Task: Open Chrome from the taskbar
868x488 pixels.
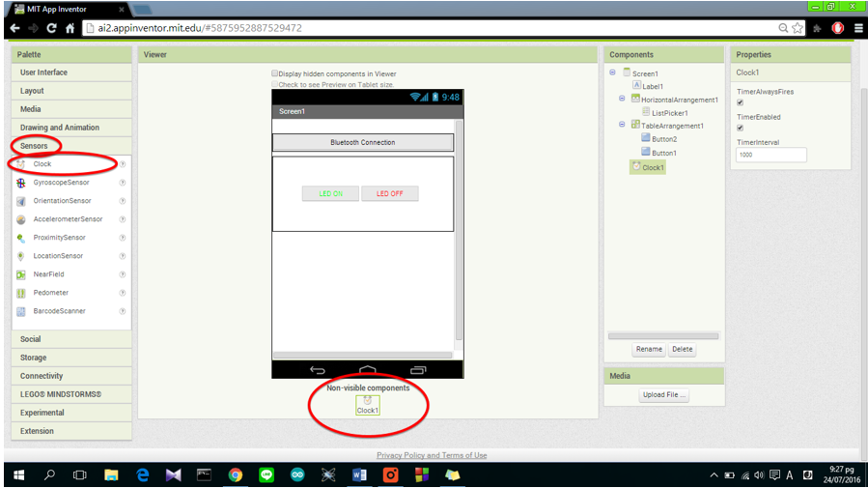Action: pos(236,474)
